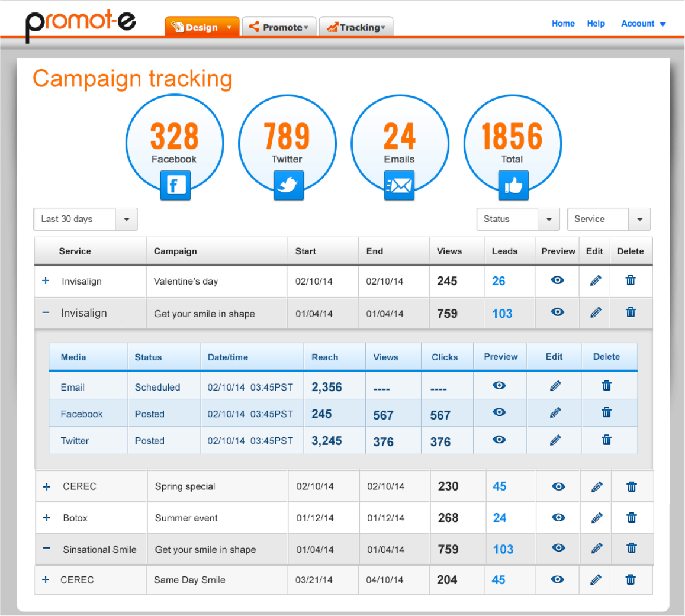Viewport: 685px width, 616px height.
Task: Open the Service filter dropdown
Action: tap(609, 219)
